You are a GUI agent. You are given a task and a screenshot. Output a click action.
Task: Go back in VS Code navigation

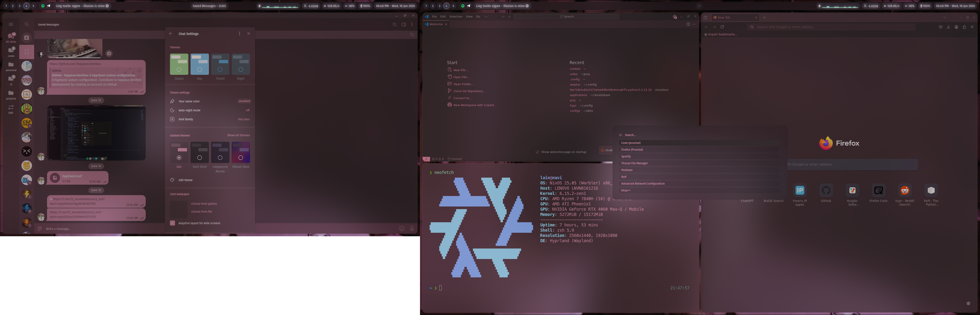click(503, 17)
